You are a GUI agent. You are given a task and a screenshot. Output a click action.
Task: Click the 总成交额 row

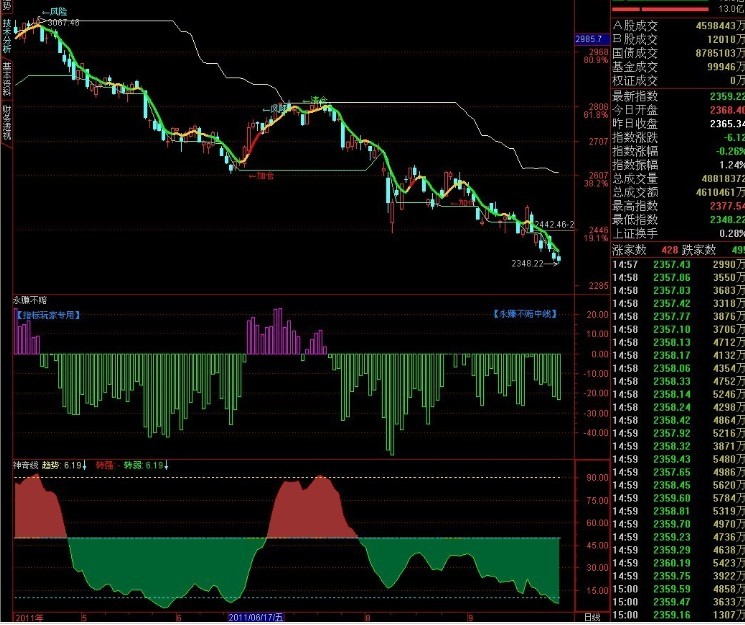pos(678,192)
